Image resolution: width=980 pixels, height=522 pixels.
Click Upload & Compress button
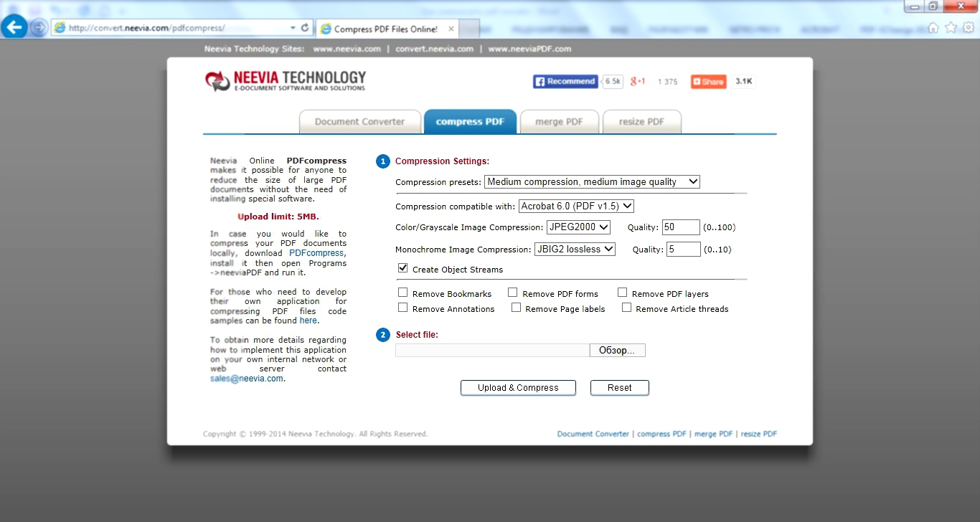click(x=518, y=388)
